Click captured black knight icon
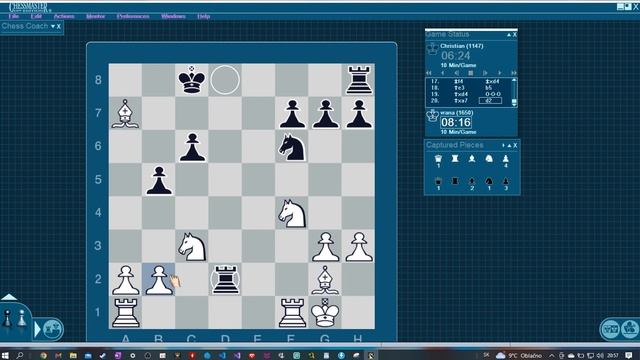The height and width of the screenshot is (360, 640). 489,181
